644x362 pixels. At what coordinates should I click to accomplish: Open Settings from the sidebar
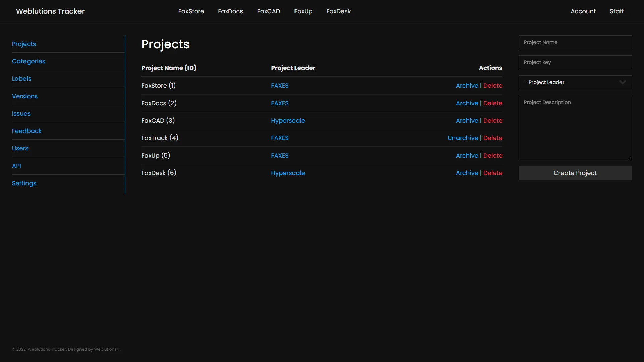point(24,183)
